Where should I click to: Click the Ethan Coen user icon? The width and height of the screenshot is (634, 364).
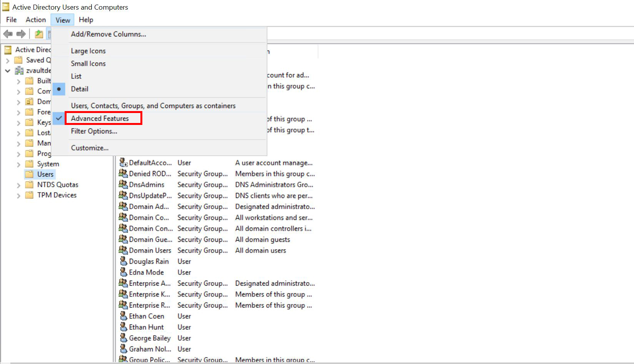123,316
